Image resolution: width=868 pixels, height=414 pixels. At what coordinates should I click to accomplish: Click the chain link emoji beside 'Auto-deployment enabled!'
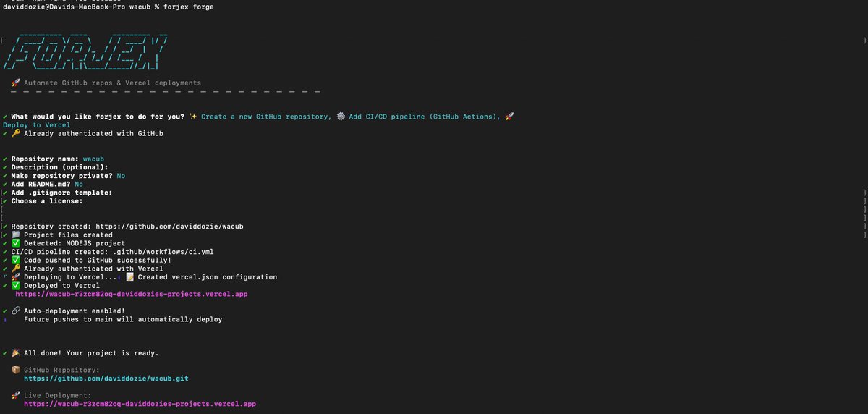[x=15, y=311]
